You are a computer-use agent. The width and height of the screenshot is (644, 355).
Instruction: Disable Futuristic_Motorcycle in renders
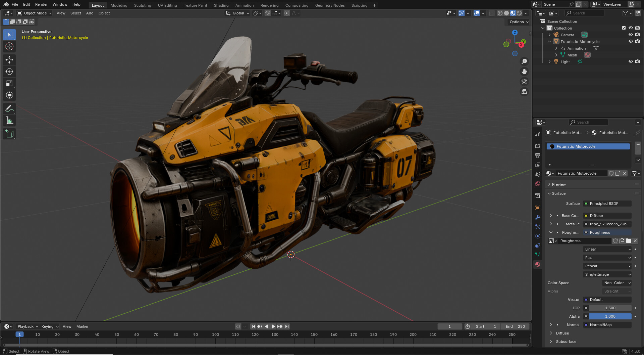(x=637, y=41)
